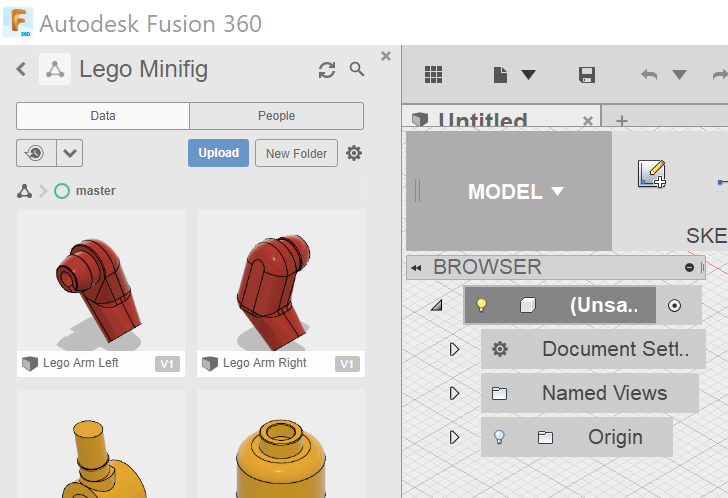Select the (Unsa.. root component row
The width and height of the screenshot is (728, 498).
(x=560, y=305)
